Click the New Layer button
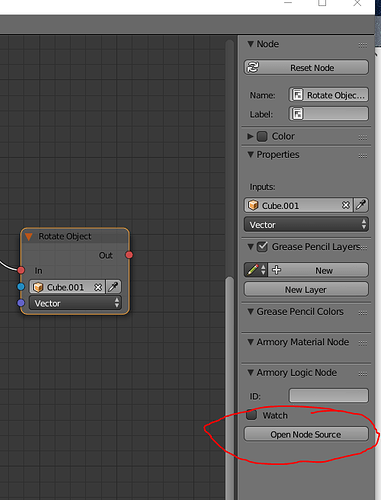 click(x=306, y=289)
